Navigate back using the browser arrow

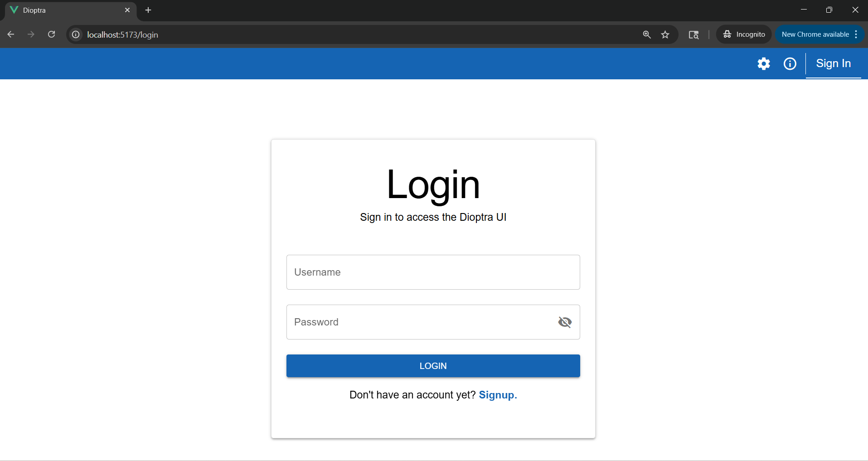(11, 34)
